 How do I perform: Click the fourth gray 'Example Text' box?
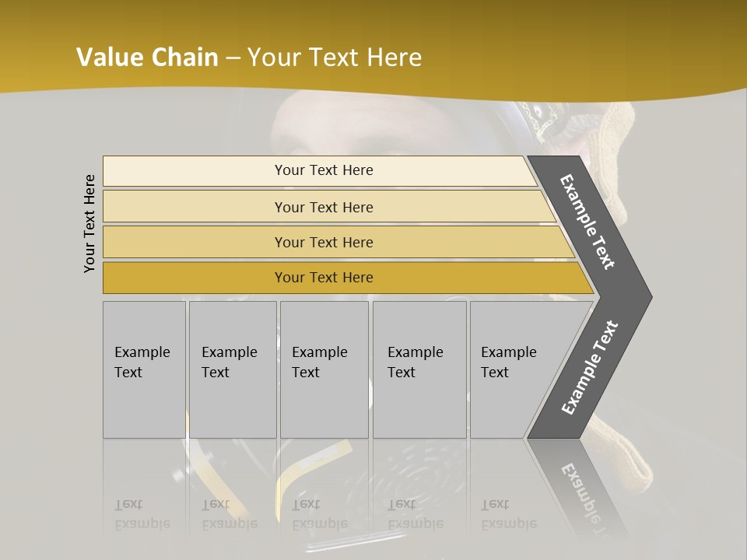[x=419, y=369]
